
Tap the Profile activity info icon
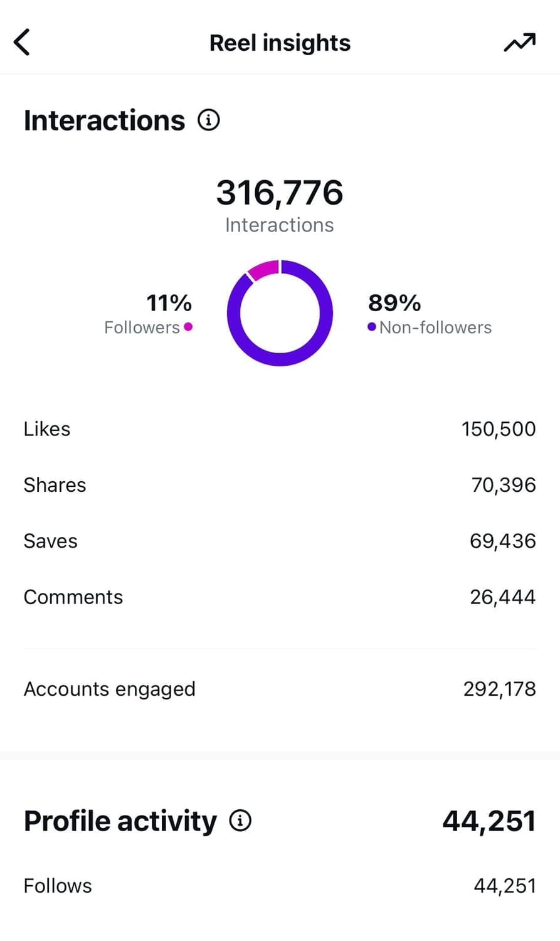[x=240, y=821]
